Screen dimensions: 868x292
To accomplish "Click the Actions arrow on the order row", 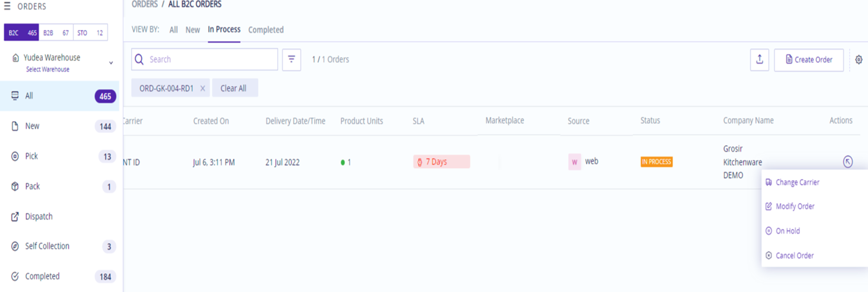I will 847,162.
